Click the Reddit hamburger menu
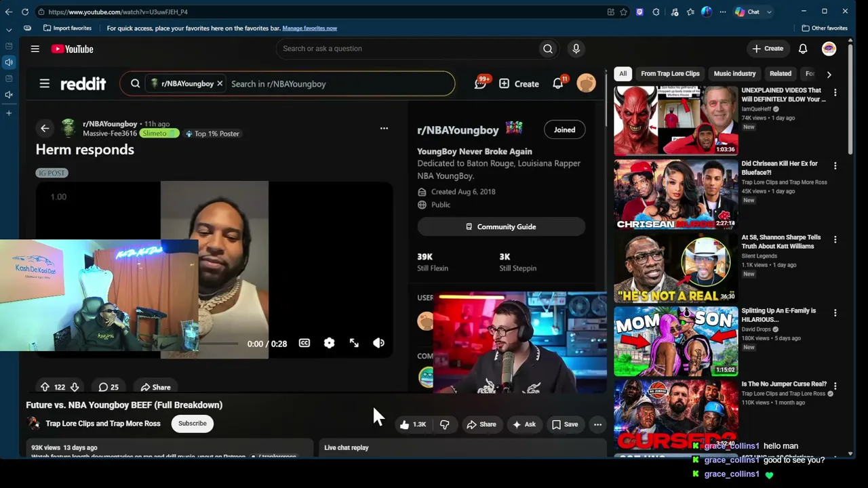Screen dimensions: 868x488 pyautogui.click(x=44, y=84)
